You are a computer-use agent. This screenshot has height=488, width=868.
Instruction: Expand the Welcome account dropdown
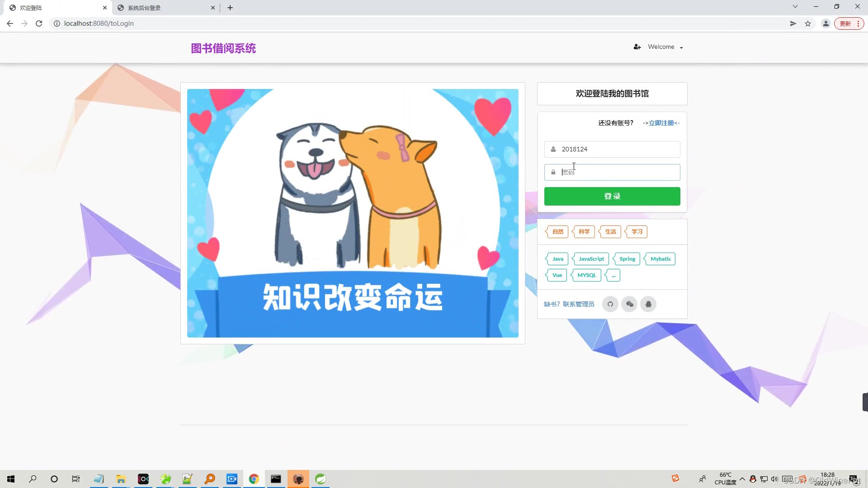[682, 47]
